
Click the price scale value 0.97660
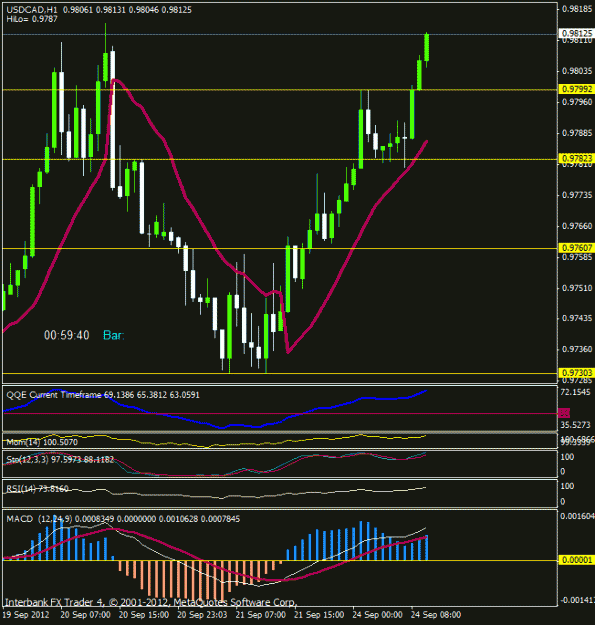pyautogui.click(x=577, y=226)
